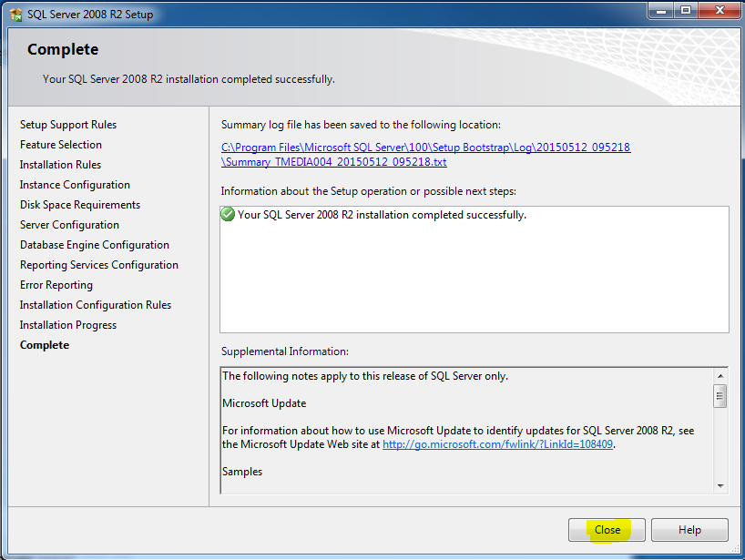The width and height of the screenshot is (745, 560).
Task: Select the Installation Progress step
Action: [x=68, y=325]
